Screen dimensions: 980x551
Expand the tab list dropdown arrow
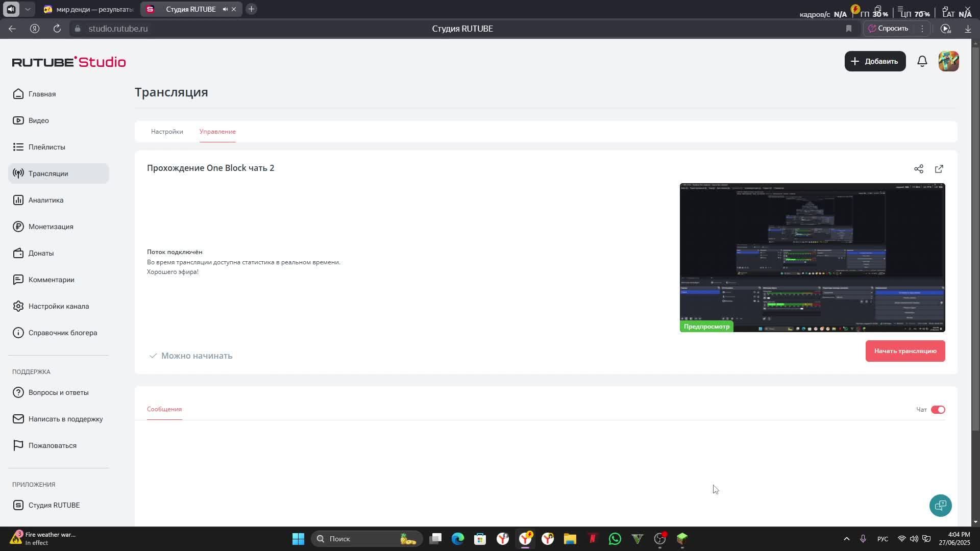coord(28,9)
